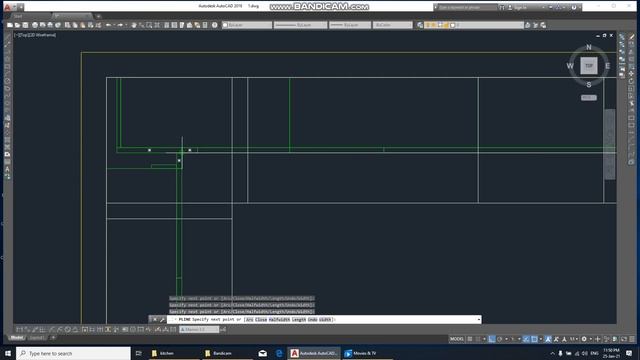
Task: Click the Make Object's Layer Current icon
Action: point(527,25)
